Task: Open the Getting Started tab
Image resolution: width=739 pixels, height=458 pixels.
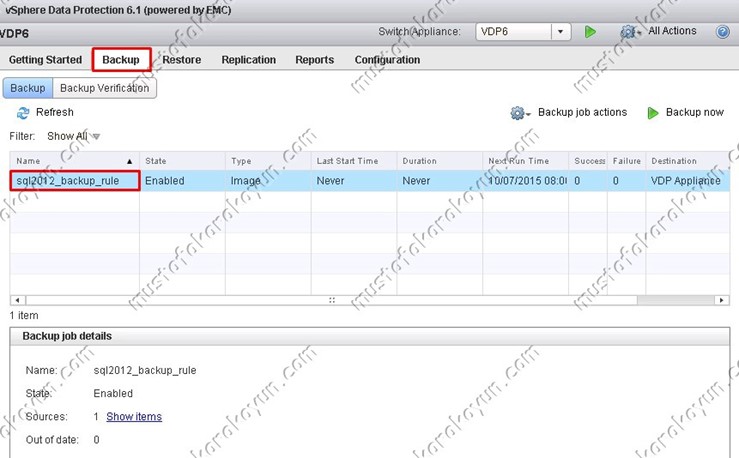Action: click(45, 60)
